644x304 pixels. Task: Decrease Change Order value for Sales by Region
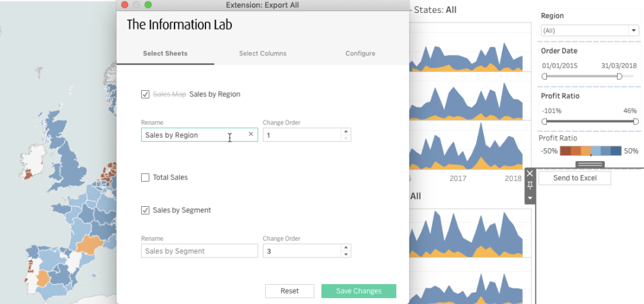[x=346, y=138]
